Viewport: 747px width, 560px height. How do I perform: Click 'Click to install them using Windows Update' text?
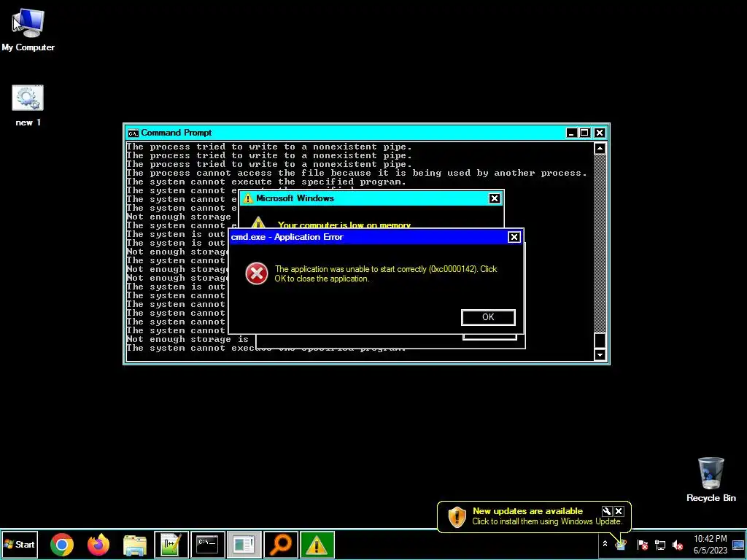pos(547,521)
